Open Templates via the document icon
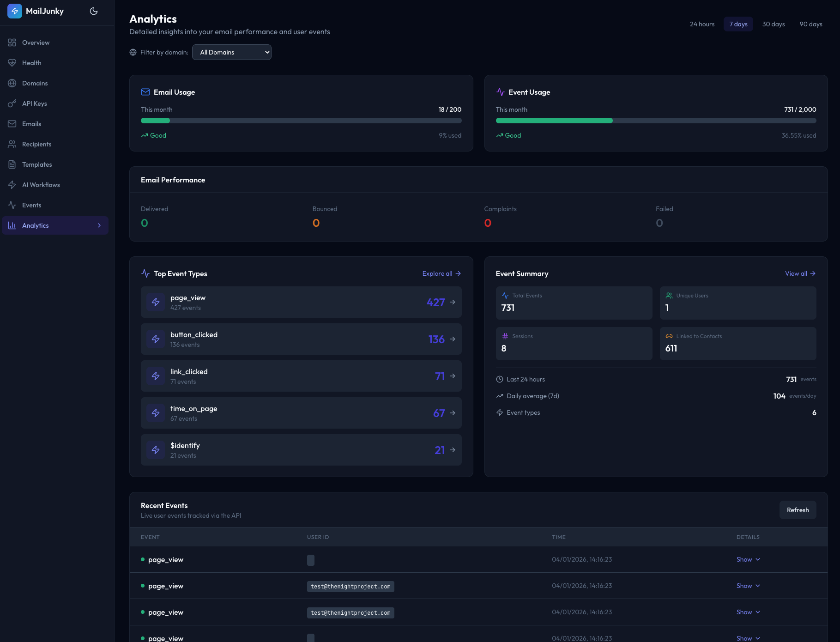Screen dimensions: 840x642 [x=12, y=164]
